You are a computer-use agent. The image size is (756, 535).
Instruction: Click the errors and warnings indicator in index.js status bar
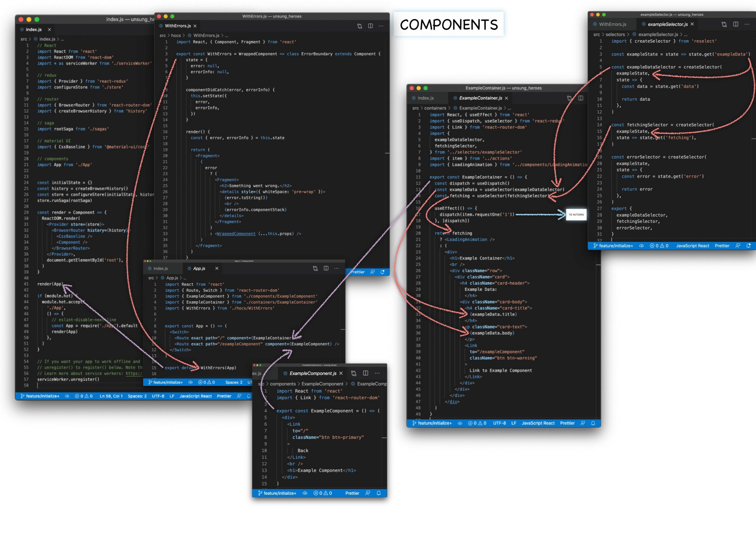click(x=83, y=396)
